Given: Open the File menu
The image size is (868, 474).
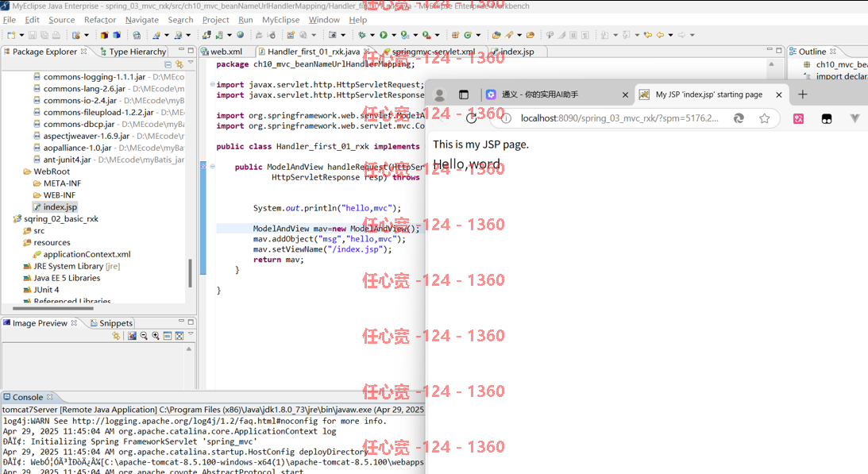Looking at the screenshot, I should point(10,20).
